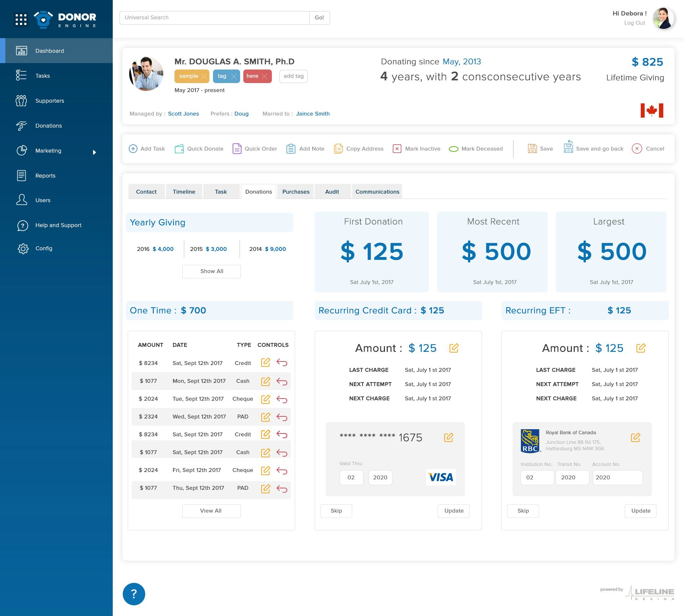
Task: Click Show All yearly giving button
Action: tap(211, 271)
